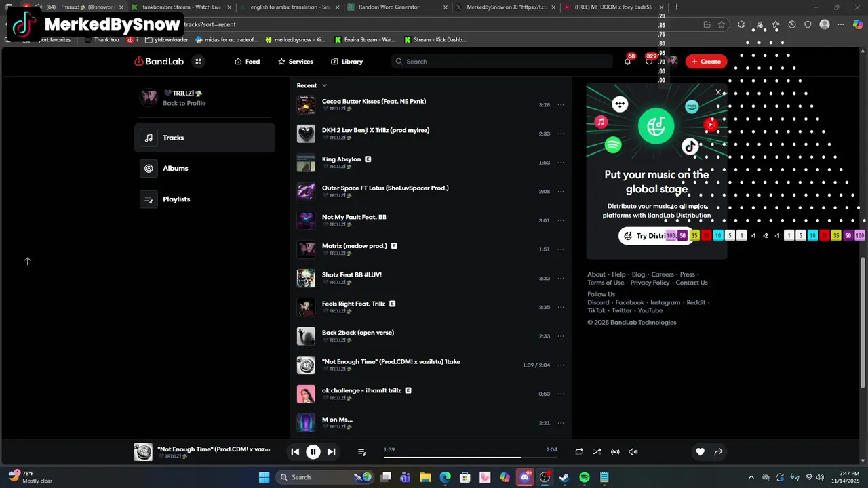Open the Privacy Policy link

click(650, 283)
